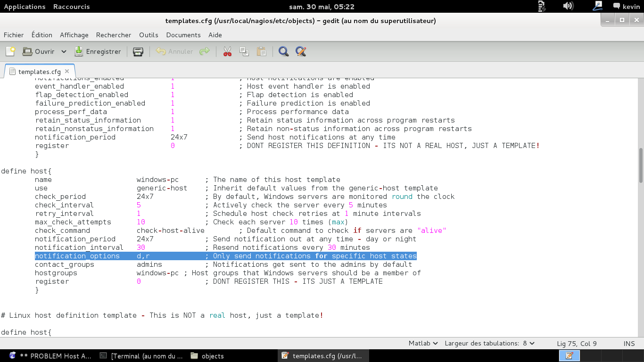Screen dimensions: 644x362
Task: Click cursor position Lig 75, Col 9
Action: tap(577, 344)
